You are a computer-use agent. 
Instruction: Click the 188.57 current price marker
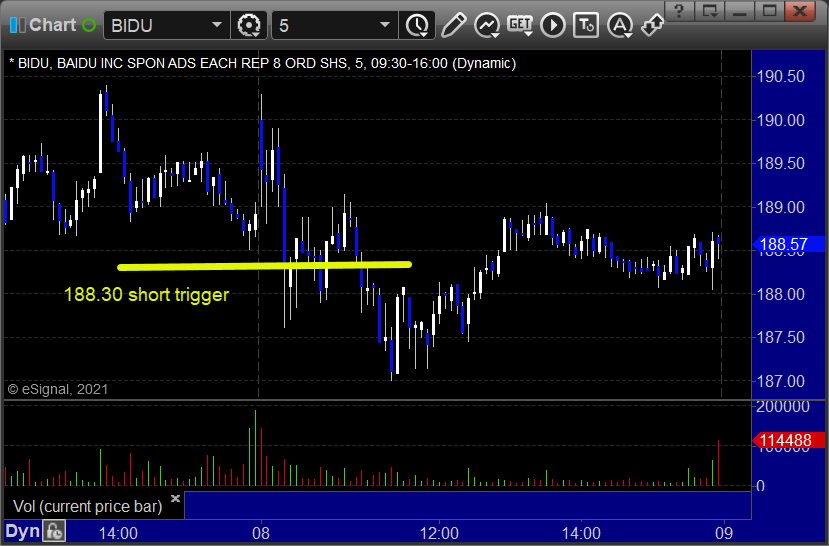click(788, 244)
